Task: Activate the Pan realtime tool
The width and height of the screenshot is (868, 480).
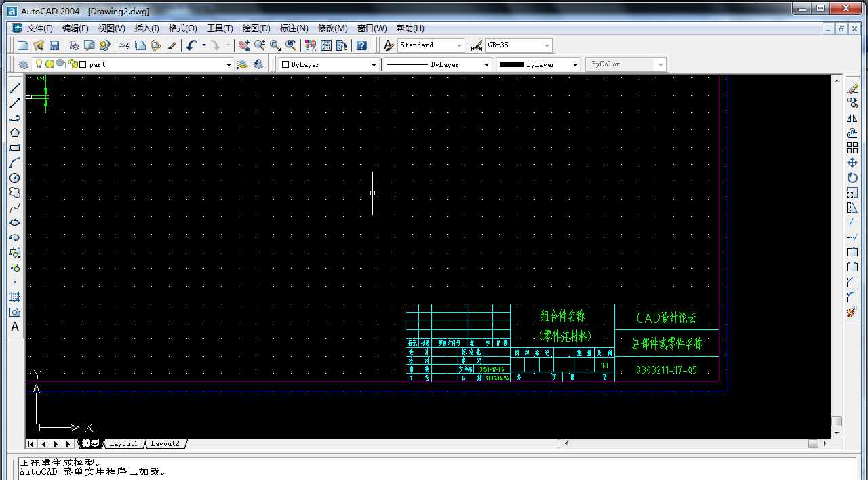Action: click(x=244, y=45)
